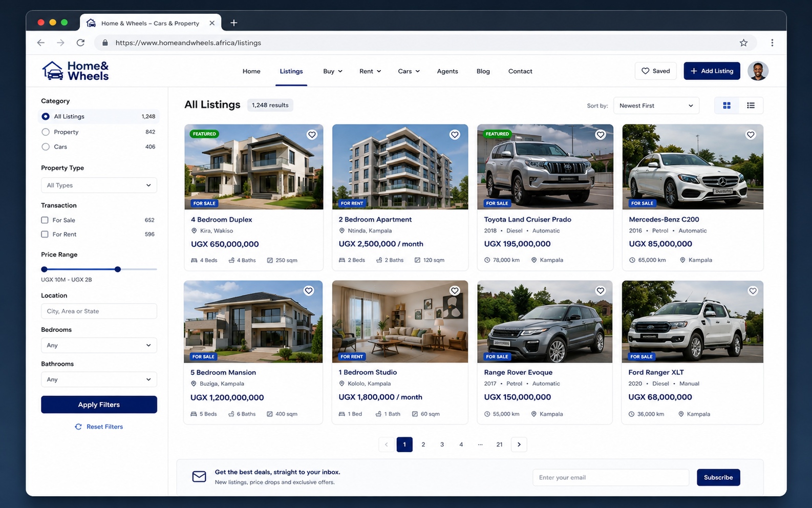Check the For Sale transaction box
The width and height of the screenshot is (812, 508).
(45, 220)
